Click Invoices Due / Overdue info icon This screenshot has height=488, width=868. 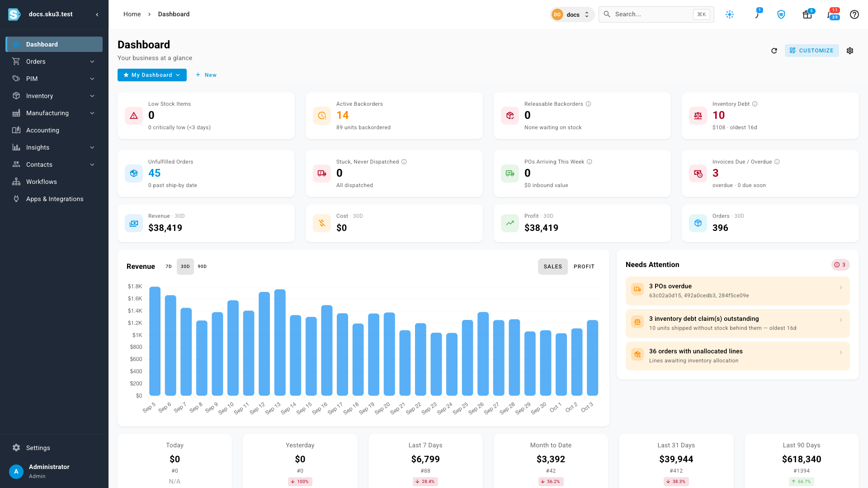tap(777, 162)
